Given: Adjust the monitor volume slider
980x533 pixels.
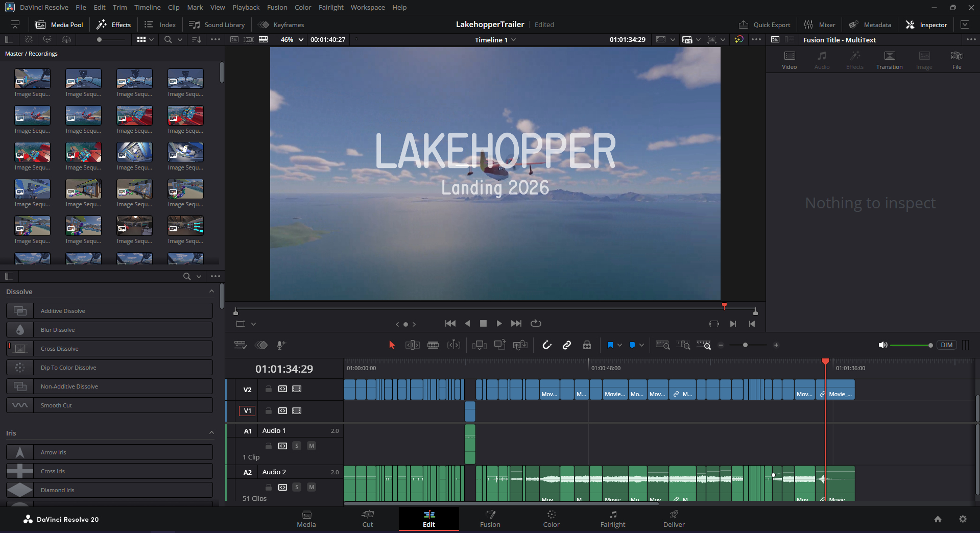Looking at the screenshot, I should tap(910, 345).
